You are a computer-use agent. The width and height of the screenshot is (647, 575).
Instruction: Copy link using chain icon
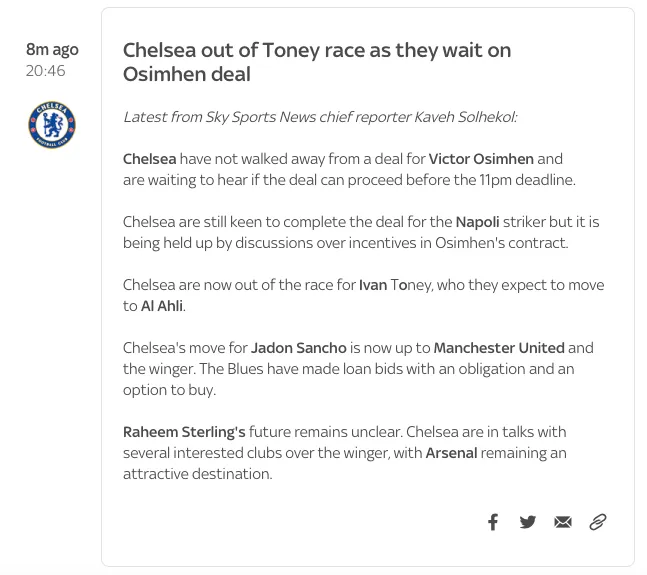[x=597, y=522]
